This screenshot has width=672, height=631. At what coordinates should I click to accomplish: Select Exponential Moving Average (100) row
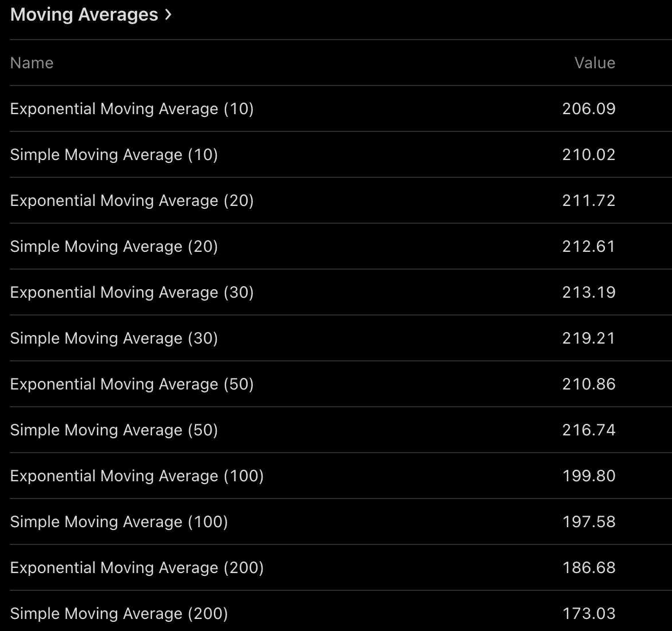click(x=137, y=476)
